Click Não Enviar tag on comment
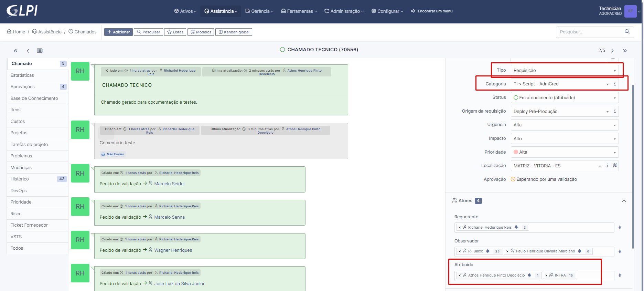 coord(113,154)
